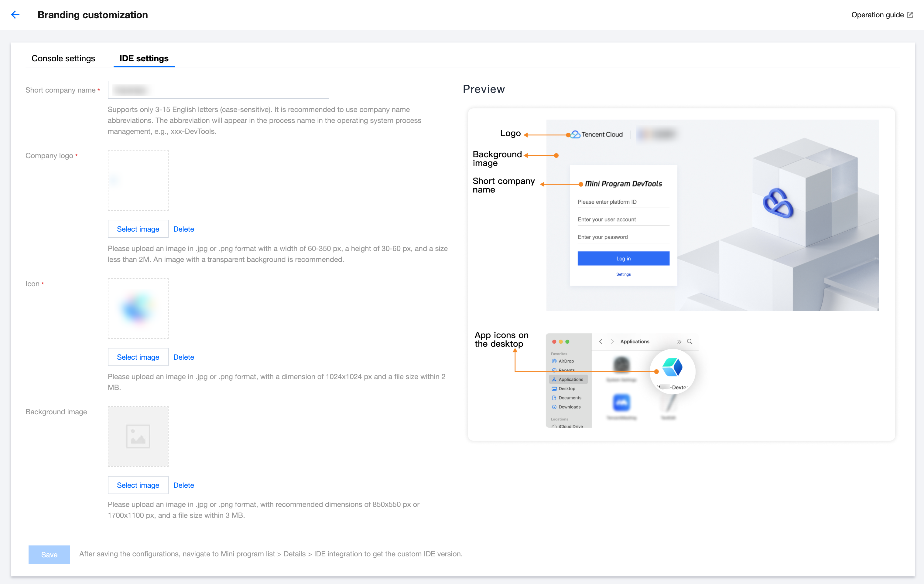Click the DevTools app icon in preview
This screenshot has height=584, width=924.
pos(672,367)
